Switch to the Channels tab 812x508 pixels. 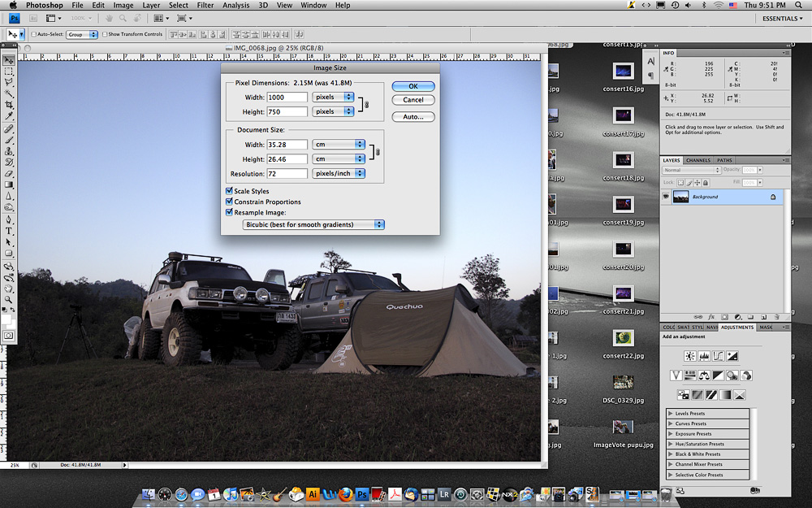point(698,160)
